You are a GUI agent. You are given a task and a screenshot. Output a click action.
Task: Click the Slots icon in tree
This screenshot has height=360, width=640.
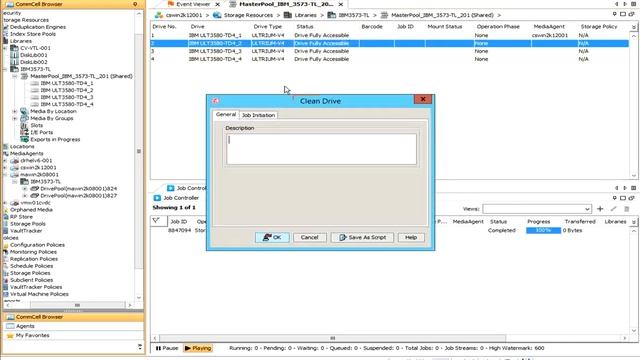(x=24, y=125)
